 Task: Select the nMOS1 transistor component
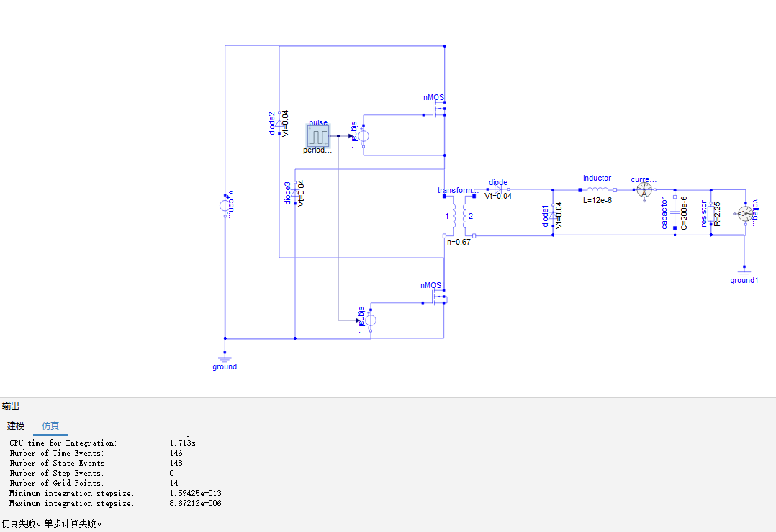click(435, 297)
